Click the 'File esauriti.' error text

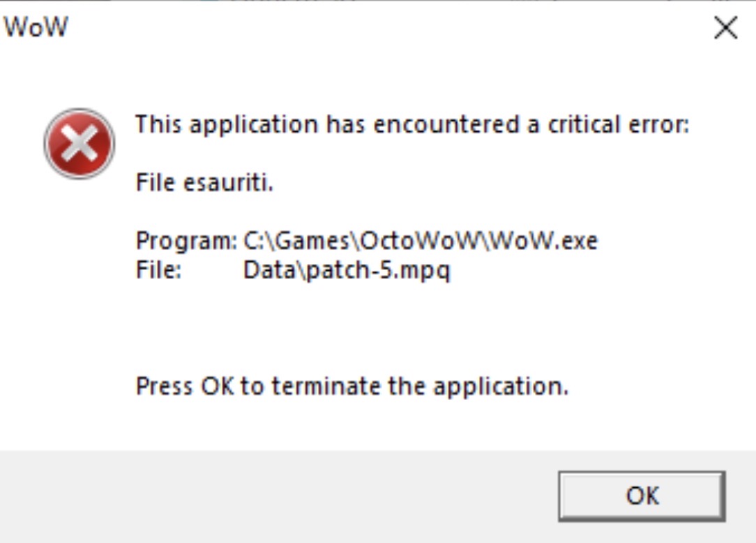point(204,182)
